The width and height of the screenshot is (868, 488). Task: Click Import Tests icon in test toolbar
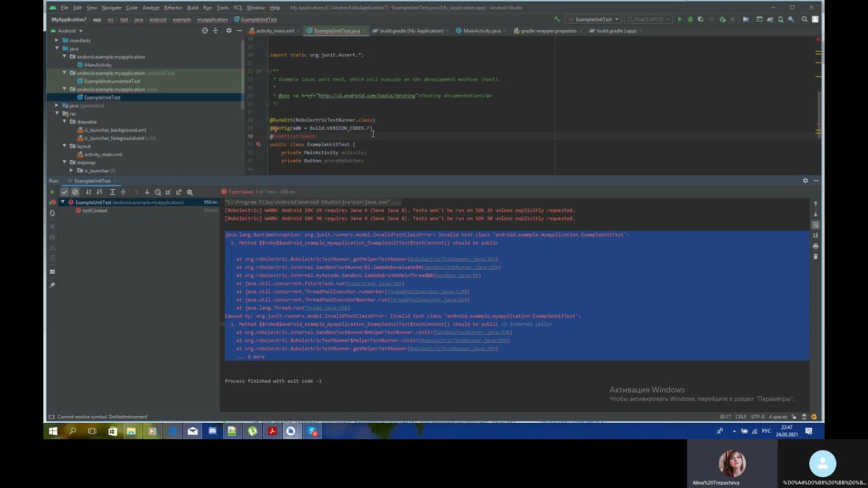168,192
